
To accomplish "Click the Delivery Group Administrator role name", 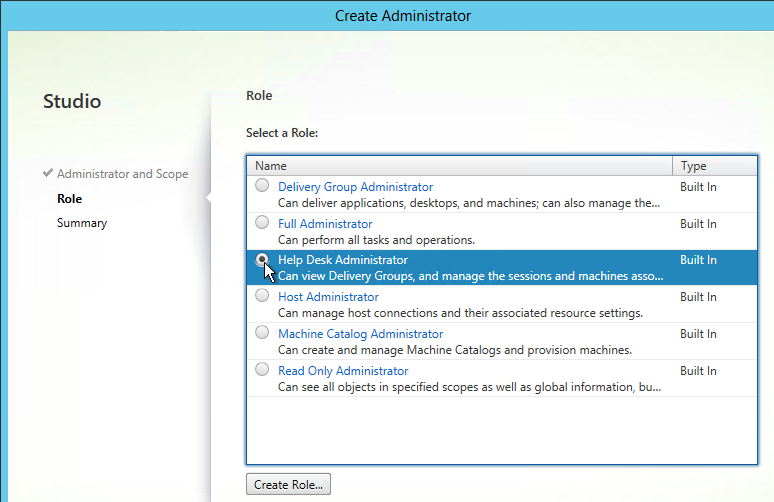I will (x=355, y=187).
